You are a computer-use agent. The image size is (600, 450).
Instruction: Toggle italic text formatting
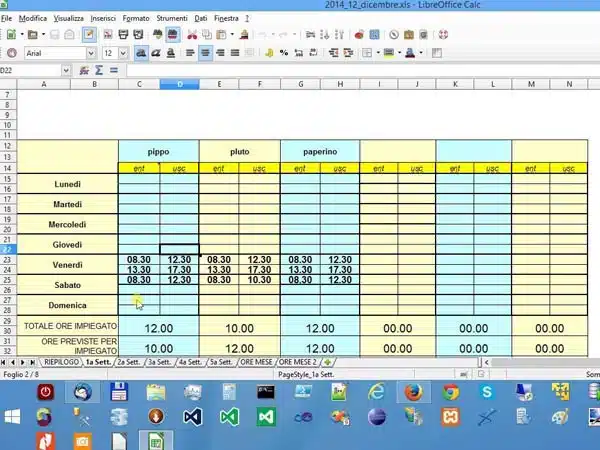coord(156,53)
